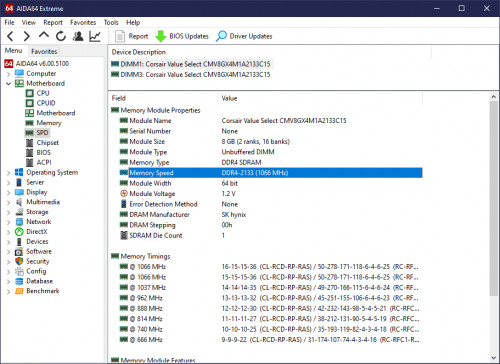This screenshot has width=500, height=364.
Task: Collapse the Motherboard tree node
Action: coord(8,84)
